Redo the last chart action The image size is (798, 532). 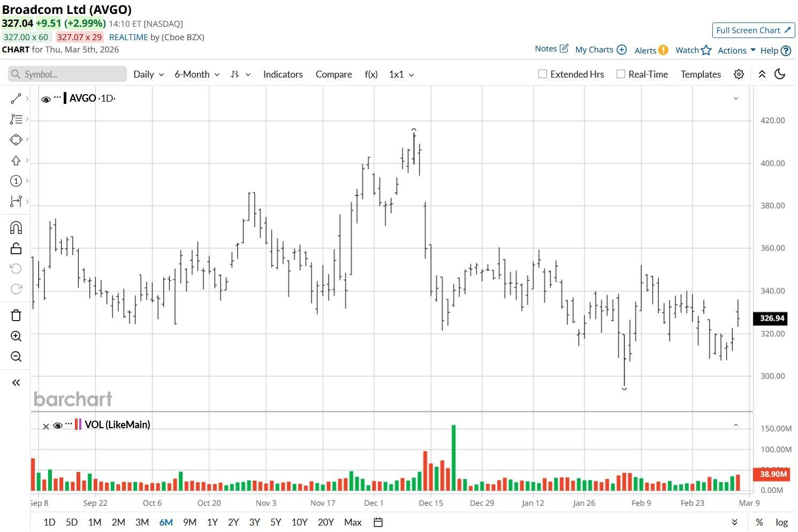coord(16,289)
